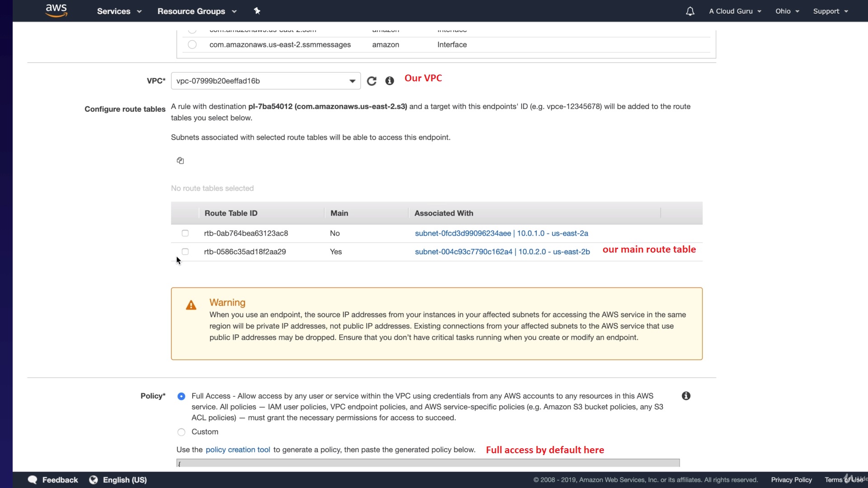Select the Full Access policy option
This screenshot has width=868, height=488.
(181, 396)
